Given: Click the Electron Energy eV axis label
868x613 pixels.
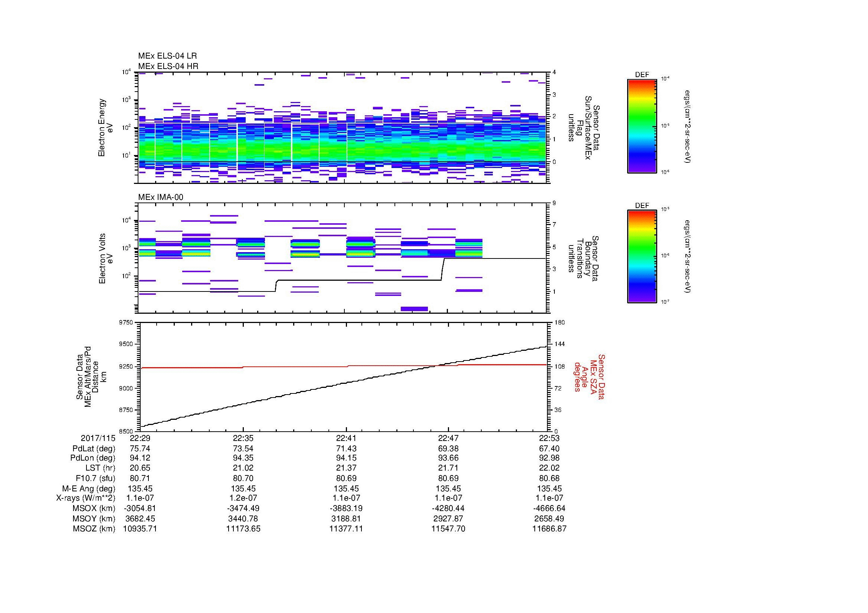Looking at the screenshot, I should (105, 128).
